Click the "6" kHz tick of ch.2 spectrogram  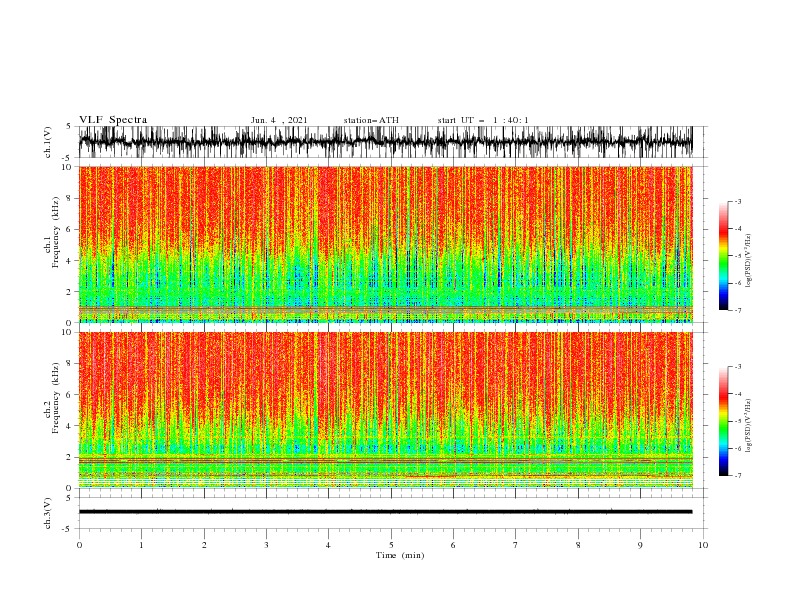(x=70, y=394)
